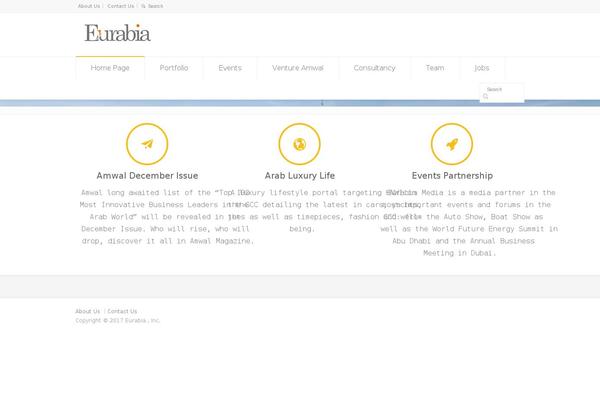Go to the Portfolio menu item

point(173,68)
